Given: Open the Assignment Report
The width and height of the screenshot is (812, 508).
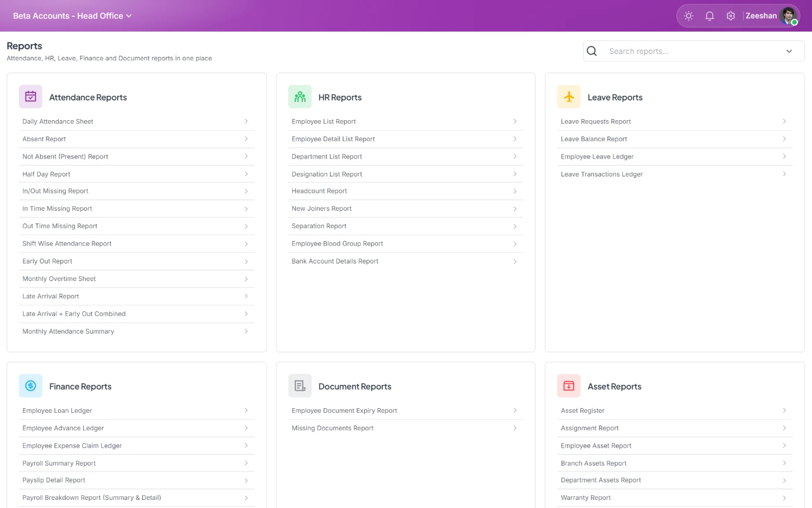Looking at the screenshot, I should pyautogui.click(x=675, y=428).
